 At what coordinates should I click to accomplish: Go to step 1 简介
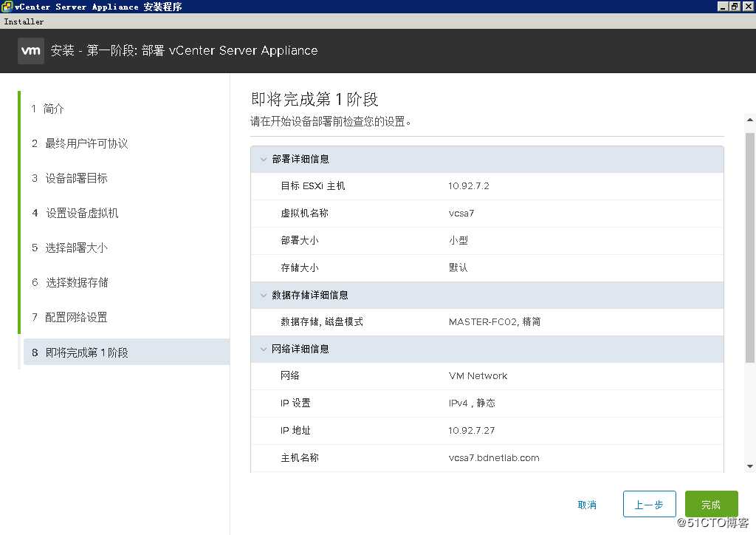(47, 109)
